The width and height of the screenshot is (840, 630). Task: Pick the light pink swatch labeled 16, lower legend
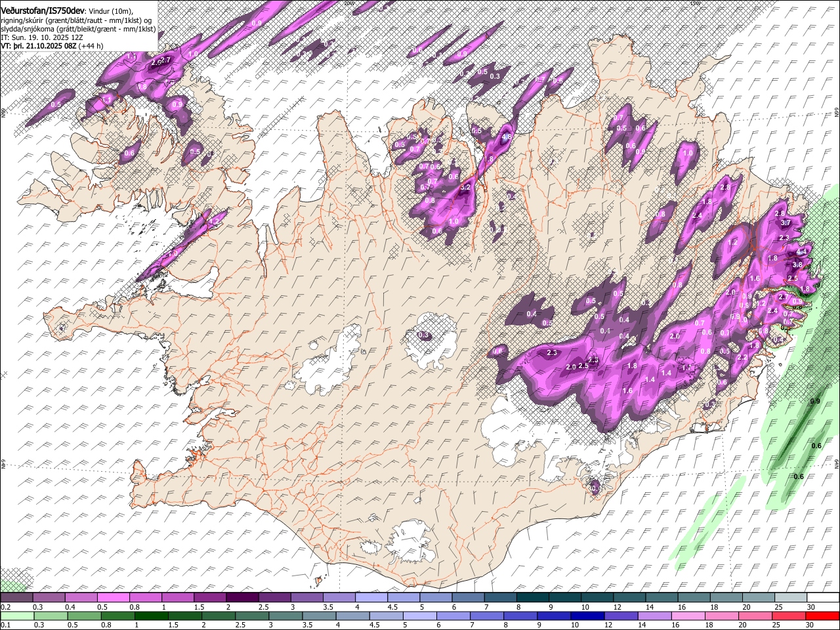[689, 616]
